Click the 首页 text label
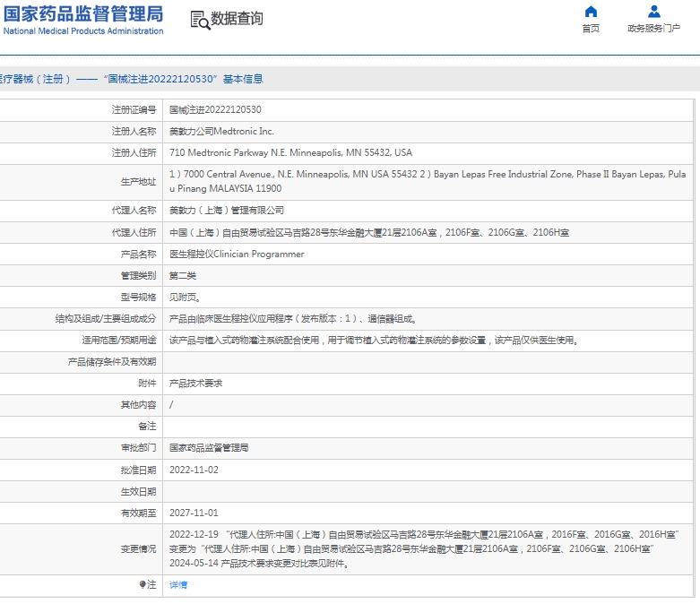 point(591,29)
